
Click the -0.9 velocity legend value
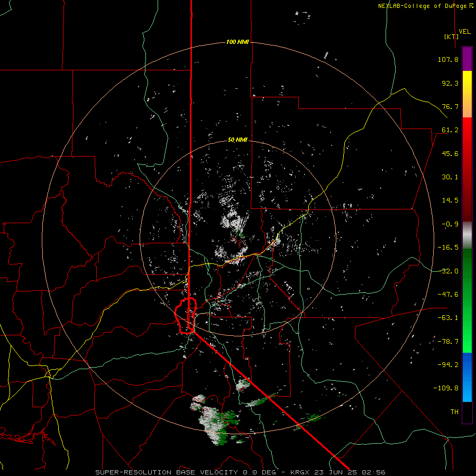pyautogui.click(x=450, y=224)
